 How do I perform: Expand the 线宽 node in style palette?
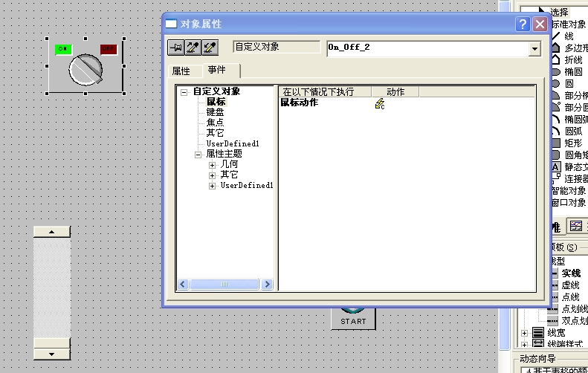(524, 333)
